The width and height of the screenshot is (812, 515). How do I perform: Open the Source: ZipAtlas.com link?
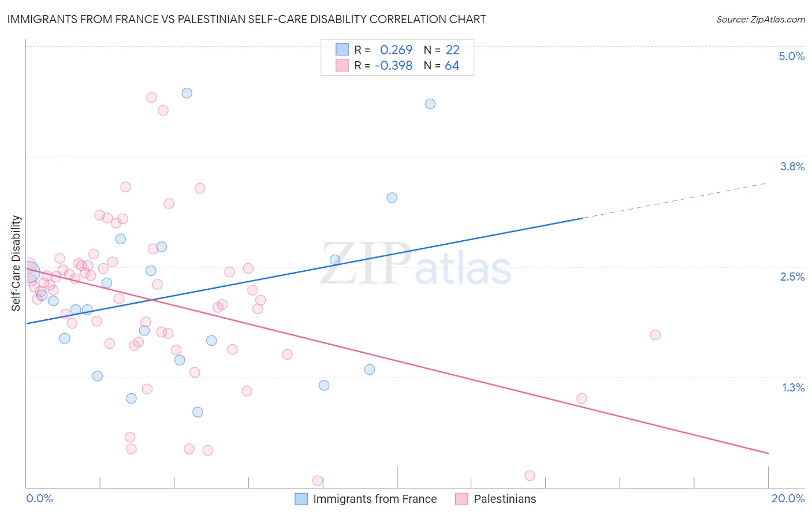click(761, 19)
